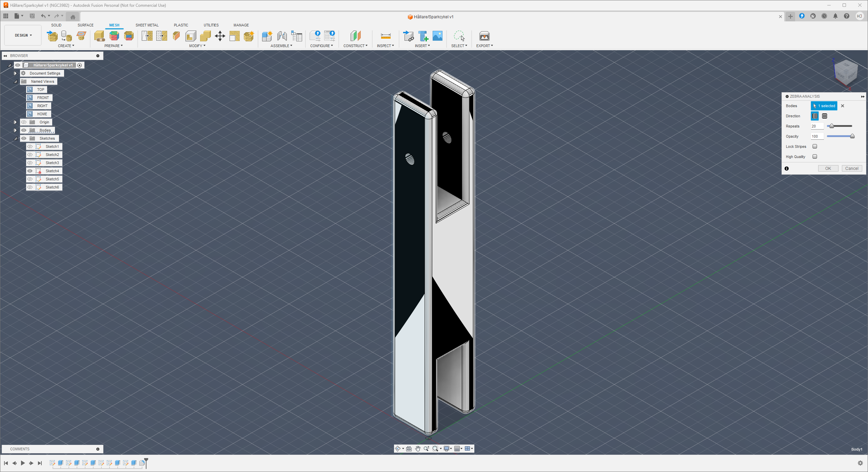Enable the High Quality checkbox
This screenshot has height=472, width=868.
click(815, 157)
